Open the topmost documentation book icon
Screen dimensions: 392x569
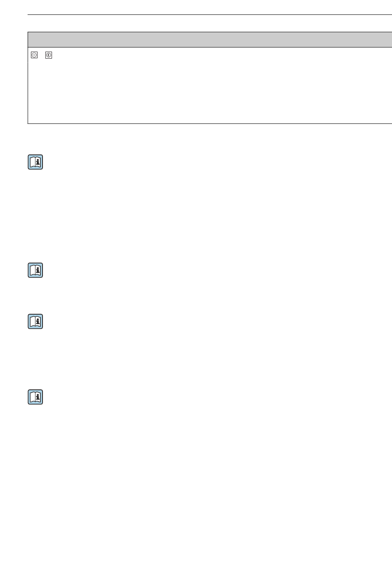pyautogui.click(x=35, y=162)
